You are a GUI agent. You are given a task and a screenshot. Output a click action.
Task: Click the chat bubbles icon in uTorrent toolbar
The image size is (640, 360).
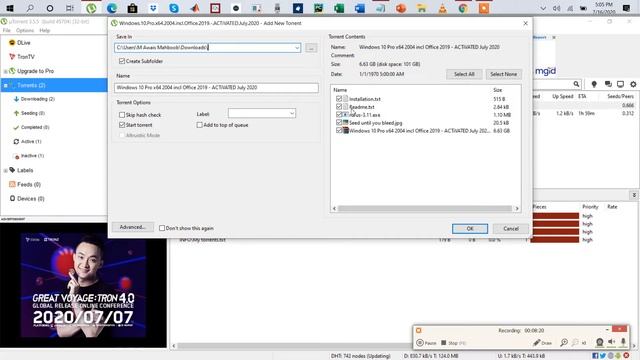608,84
